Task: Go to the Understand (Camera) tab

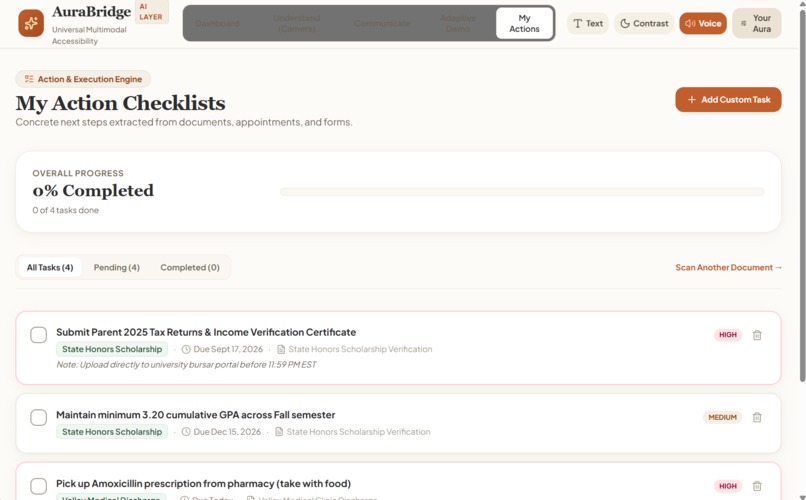Action: pos(297,24)
